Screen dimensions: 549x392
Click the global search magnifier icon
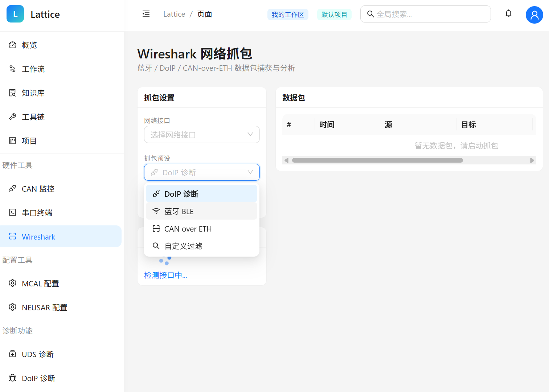tap(370, 14)
